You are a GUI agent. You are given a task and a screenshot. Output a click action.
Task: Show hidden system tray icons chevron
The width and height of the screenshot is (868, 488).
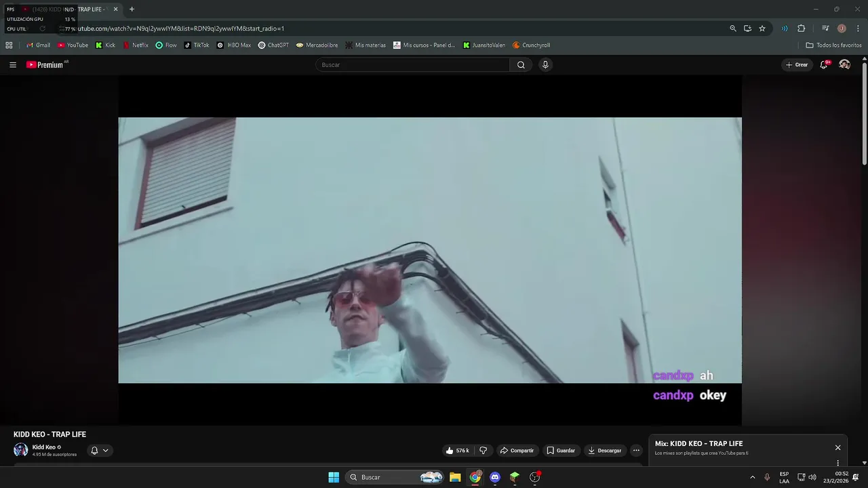coord(752,477)
